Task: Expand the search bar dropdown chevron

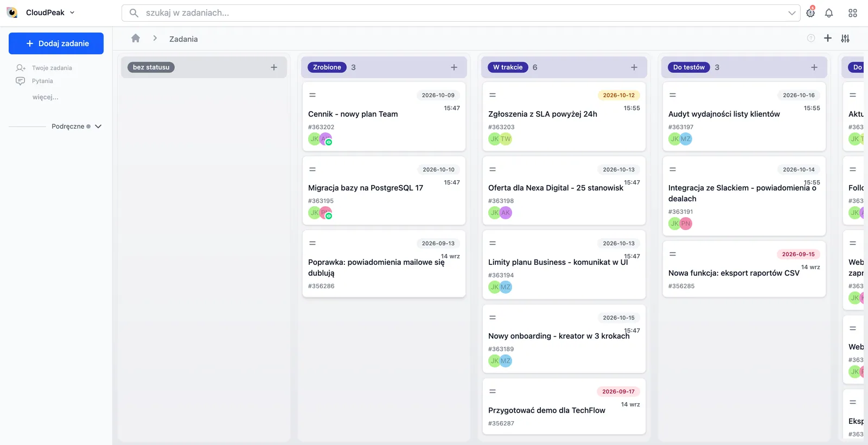Action: point(792,13)
